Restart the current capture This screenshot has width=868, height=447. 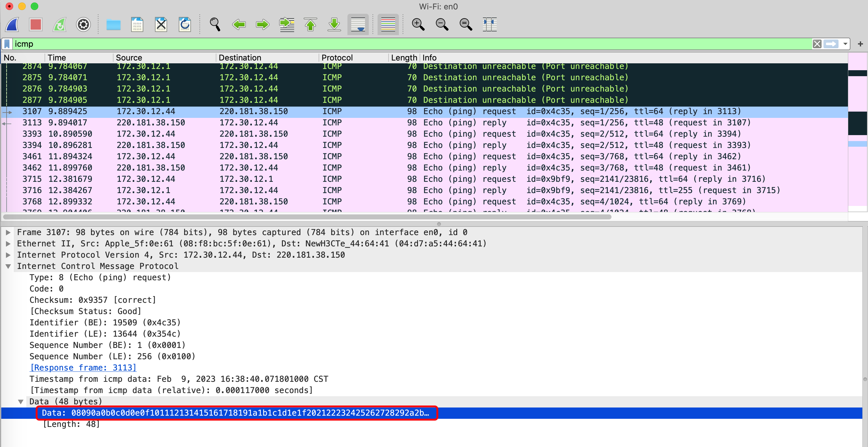point(60,24)
